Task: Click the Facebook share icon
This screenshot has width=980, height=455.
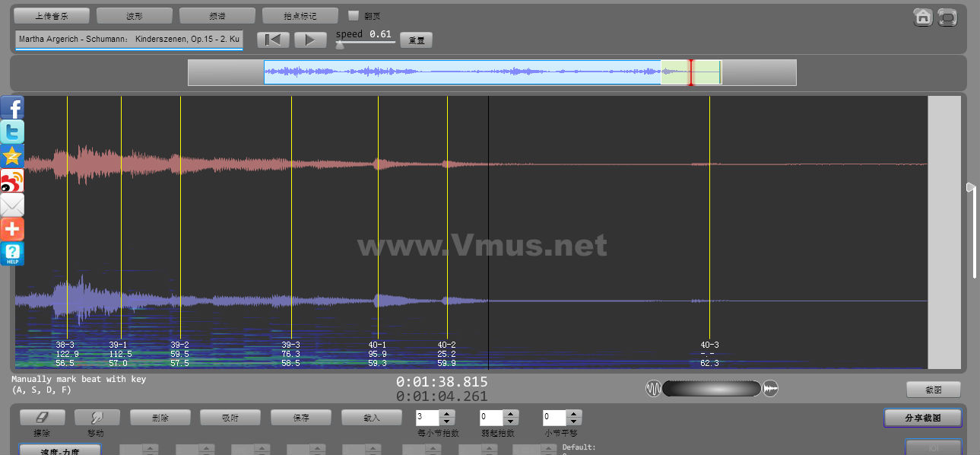Action: pyautogui.click(x=12, y=107)
